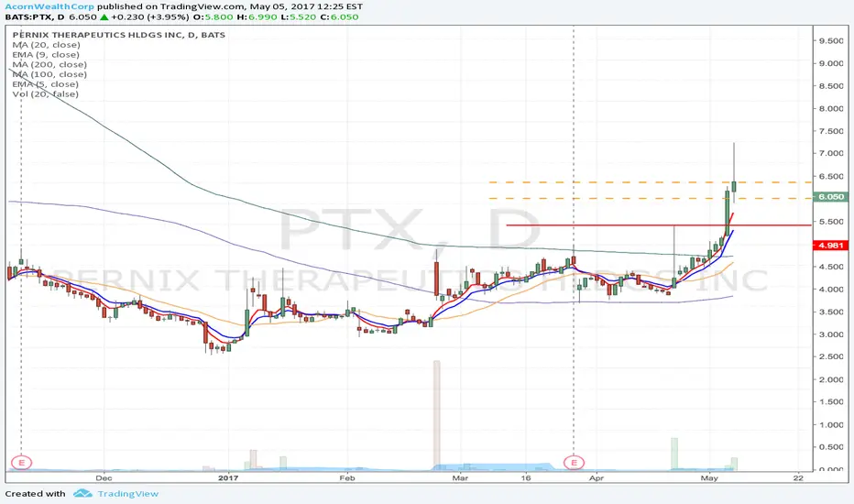Click the 7.000 price axis label
Image resolution: width=854 pixels, height=504 pixels.
click(831, 154)
